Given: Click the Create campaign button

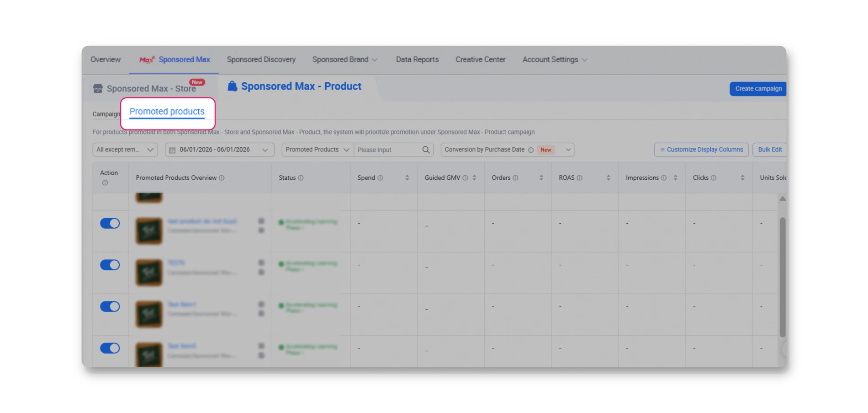Looking at the screenshot, I should (x=758, y=89).
